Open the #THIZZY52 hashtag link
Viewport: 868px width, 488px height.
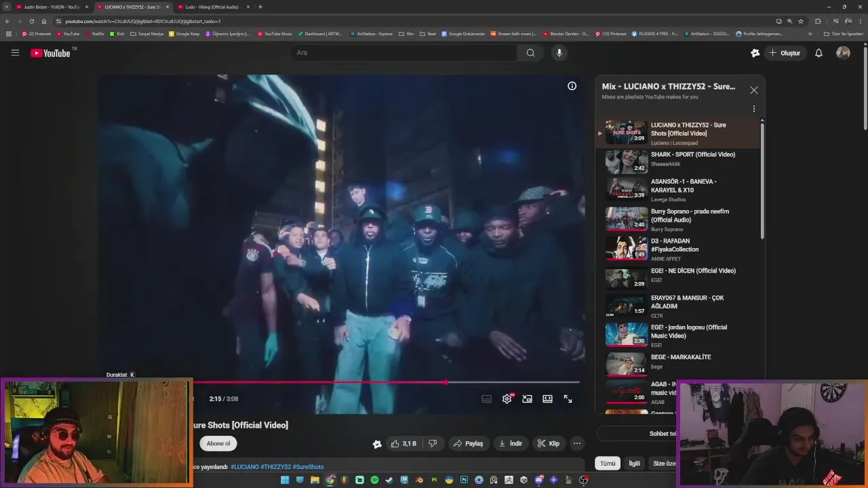tap(275, 467)
